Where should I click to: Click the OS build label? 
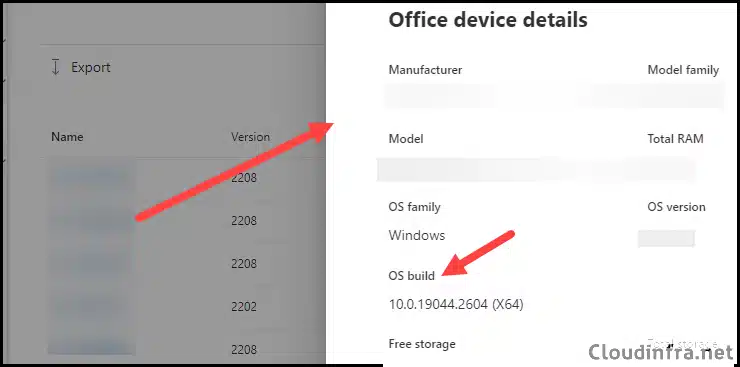coord(412,276)
